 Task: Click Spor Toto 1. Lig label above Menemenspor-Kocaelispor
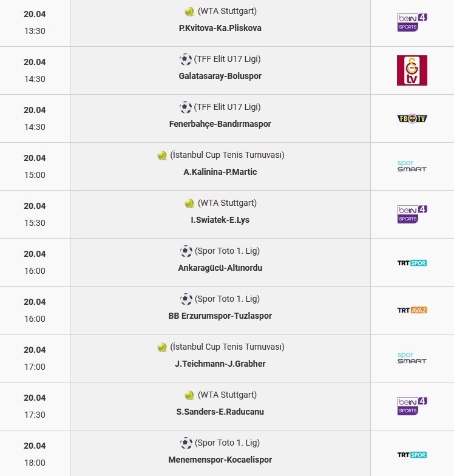(227, 443)
